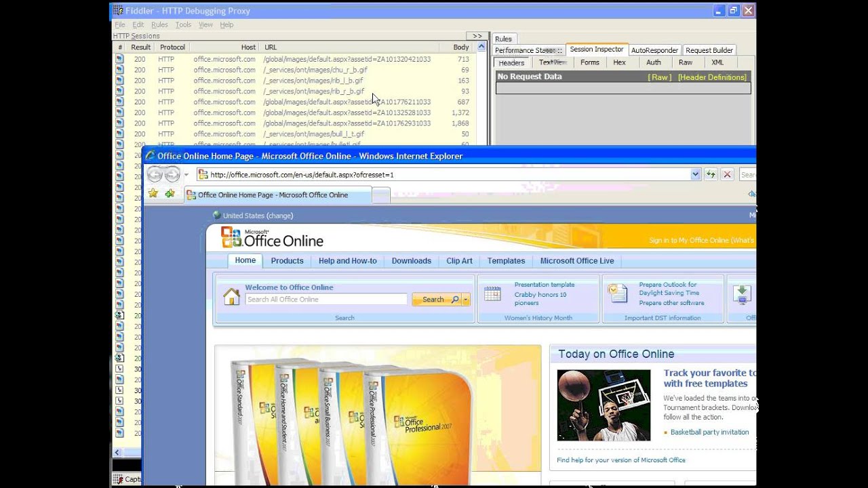Click into the Search All Office Online field
The height and width of the screenshot is (488, 868).
326,300
